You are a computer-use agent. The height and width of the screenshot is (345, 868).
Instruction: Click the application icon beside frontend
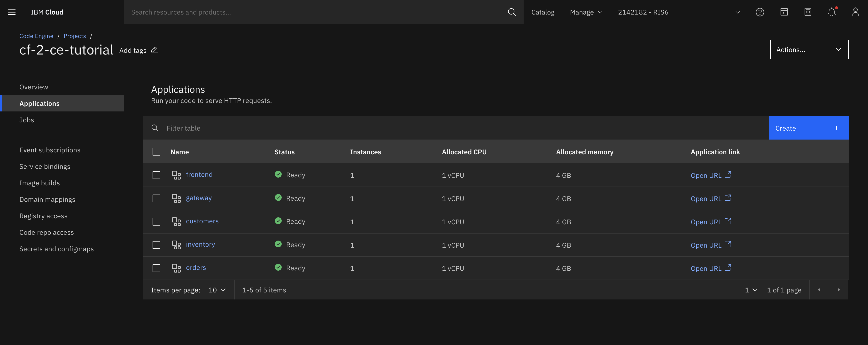point(176,175)
